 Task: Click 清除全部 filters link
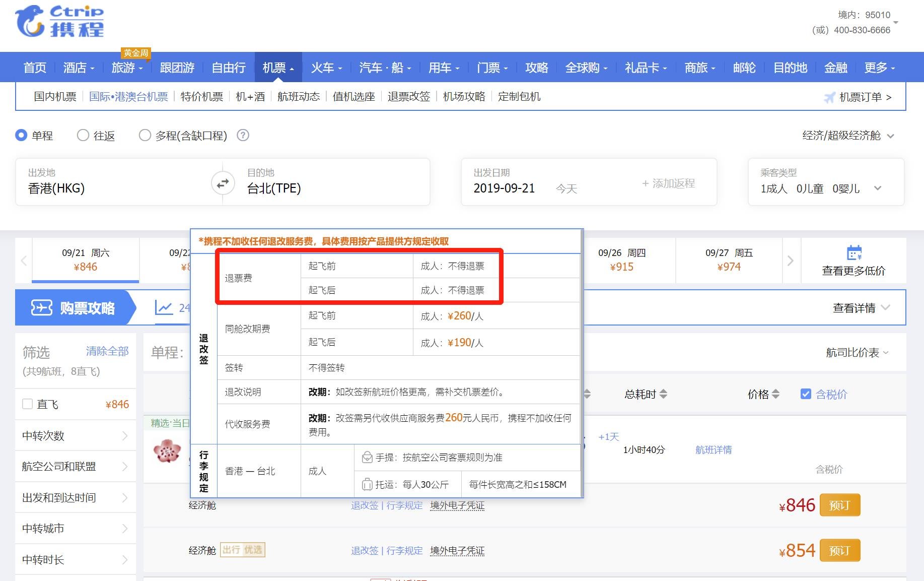[107, 351]
